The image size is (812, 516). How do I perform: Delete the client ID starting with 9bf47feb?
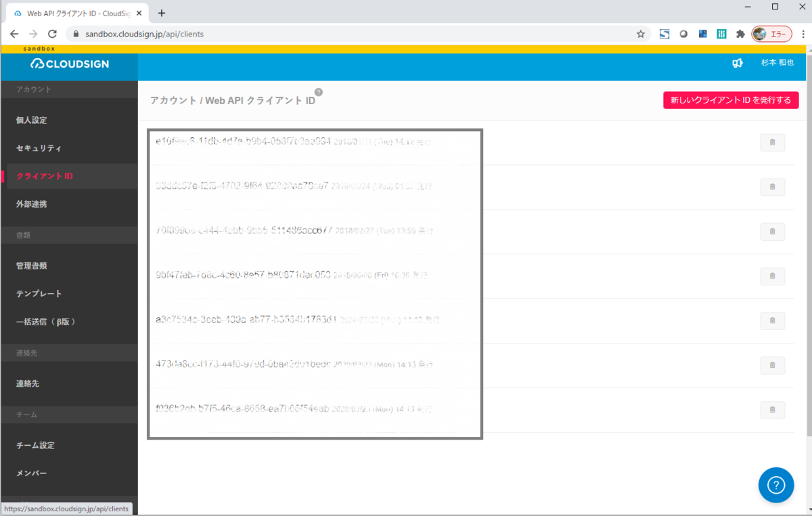click(773, 277)
